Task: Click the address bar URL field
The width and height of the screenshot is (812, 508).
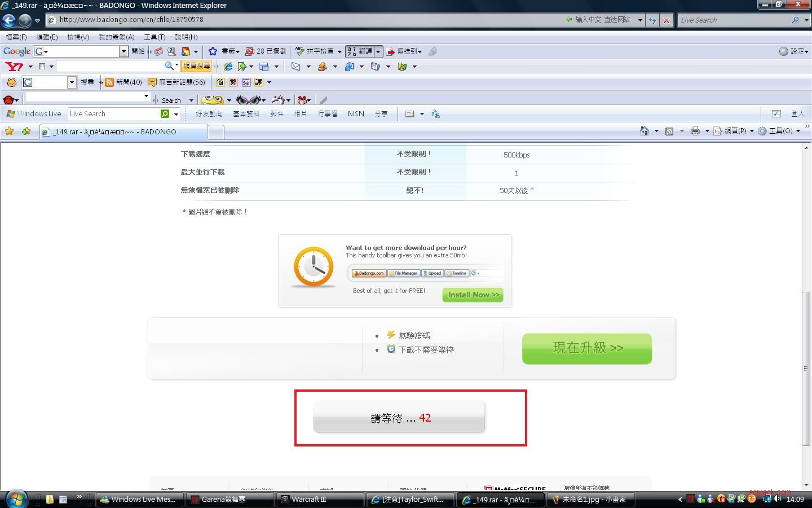Action: click(x=310, y=20)
